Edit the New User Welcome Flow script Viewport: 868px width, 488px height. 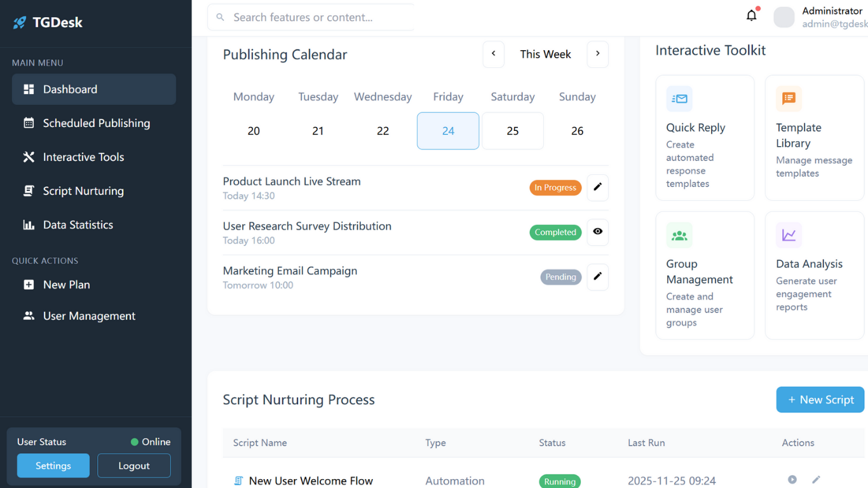817,480
